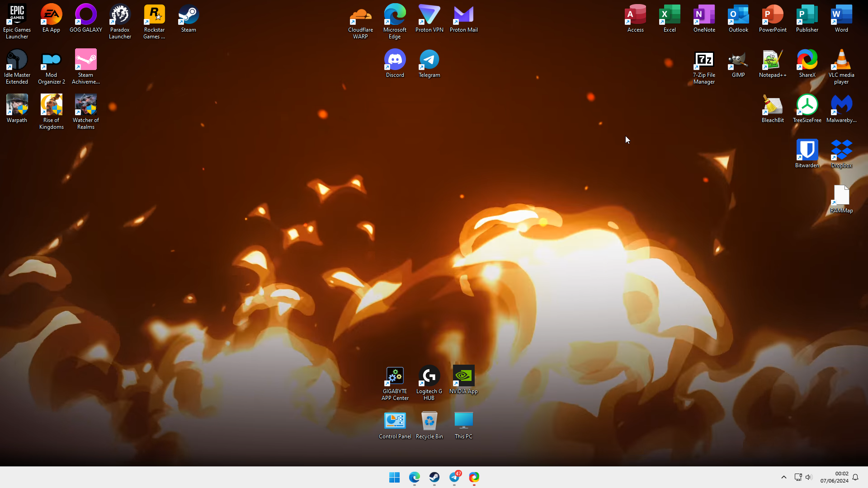Viewport: 868px width, 488px height.
Task: Click the Cloudflare WARP icon
Action: point(361,21)
